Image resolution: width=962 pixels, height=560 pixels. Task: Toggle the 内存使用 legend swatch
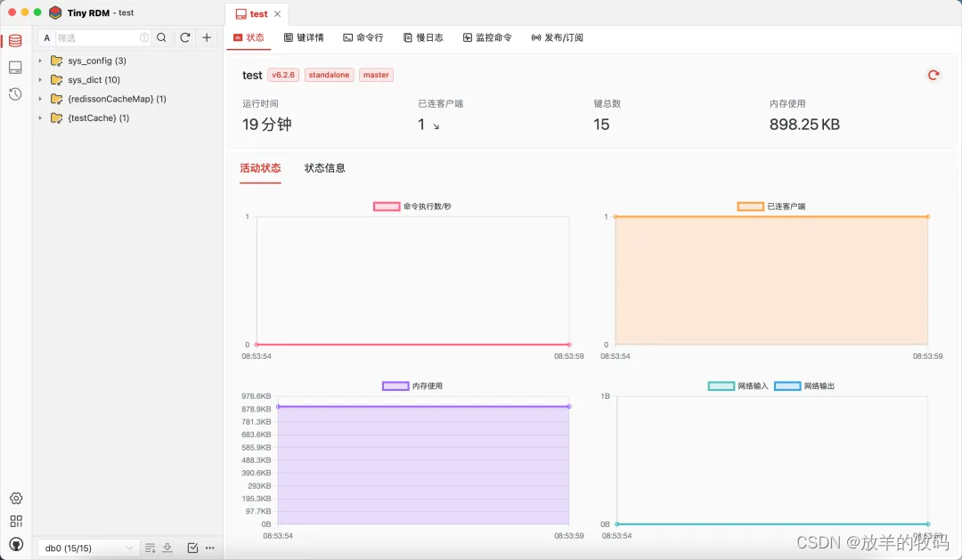pos(395,386)
